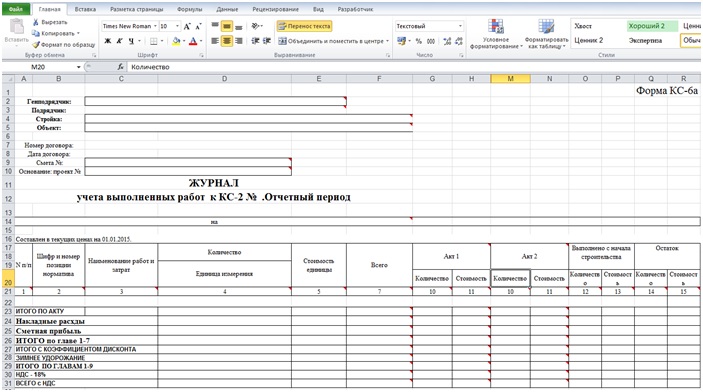Viewport: 703px width, 392px height.
Task: Apply the Хороший 2 cell style
Action: pyautogui.click(x=652, y=26)
